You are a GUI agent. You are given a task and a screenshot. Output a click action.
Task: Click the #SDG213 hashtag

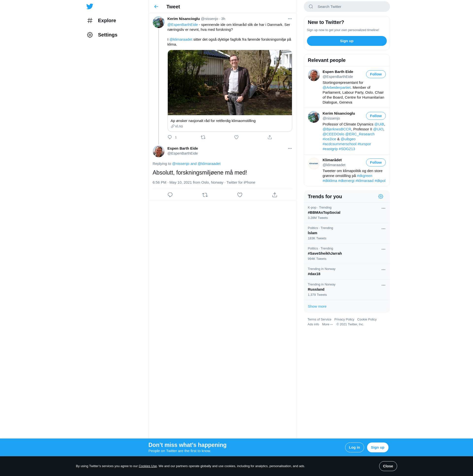(347, 149)
